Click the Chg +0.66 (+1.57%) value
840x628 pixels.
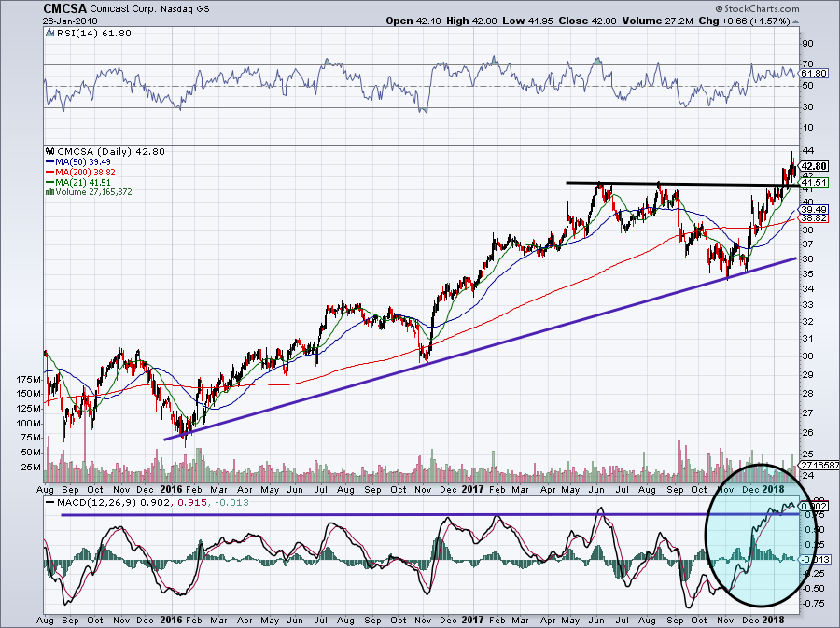[745, 21]
